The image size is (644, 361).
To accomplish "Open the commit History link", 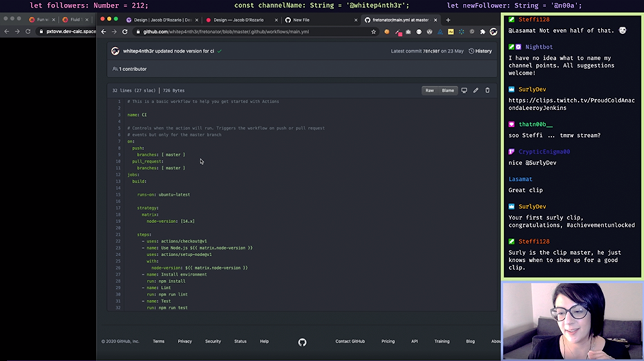I will (x=480, y=51).
